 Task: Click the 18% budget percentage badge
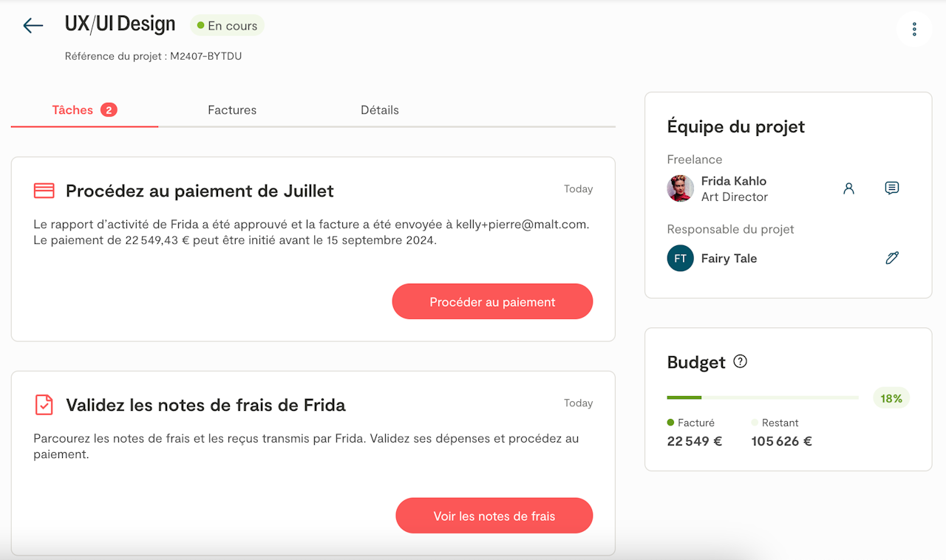coord(891,398)
